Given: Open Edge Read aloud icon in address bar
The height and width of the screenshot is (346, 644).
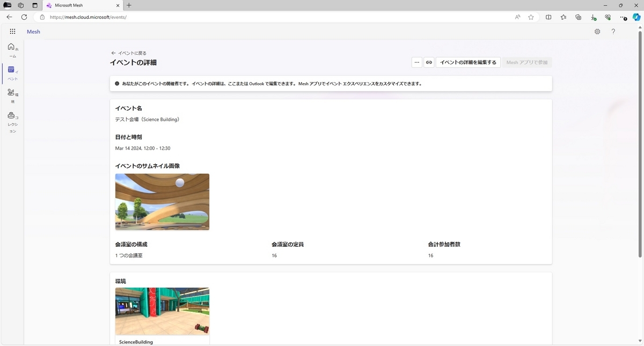Looking at the screenshot, I should tap(518, 17).
